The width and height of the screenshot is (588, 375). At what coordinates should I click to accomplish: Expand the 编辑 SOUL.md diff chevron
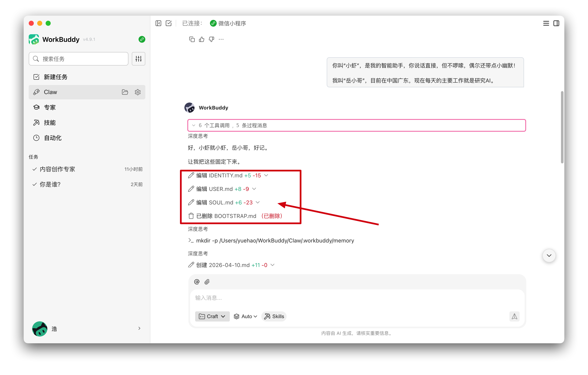pyautogui.click(x=258, y=203)
